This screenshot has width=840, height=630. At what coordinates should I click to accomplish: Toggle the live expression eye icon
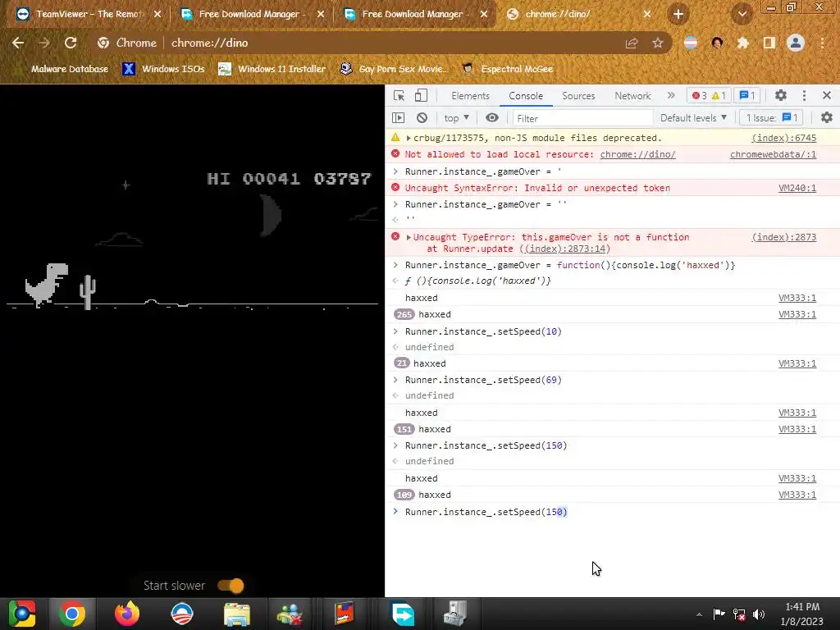492,118
